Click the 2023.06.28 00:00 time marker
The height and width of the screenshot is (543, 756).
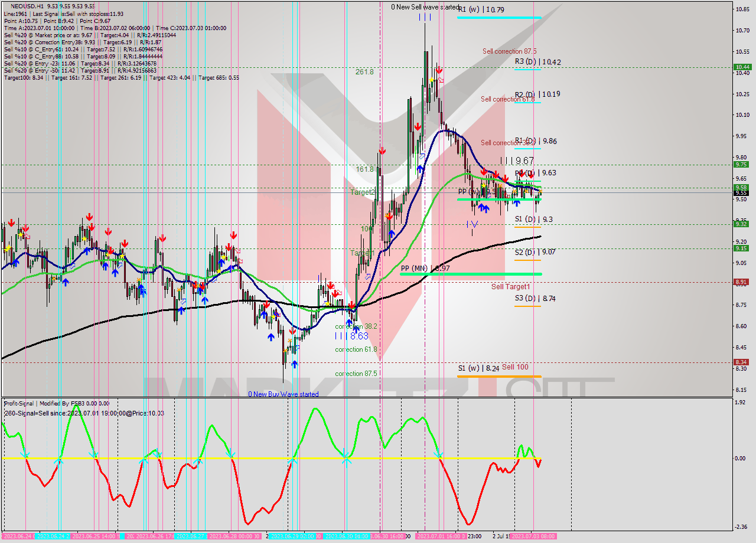click(234, 536)
